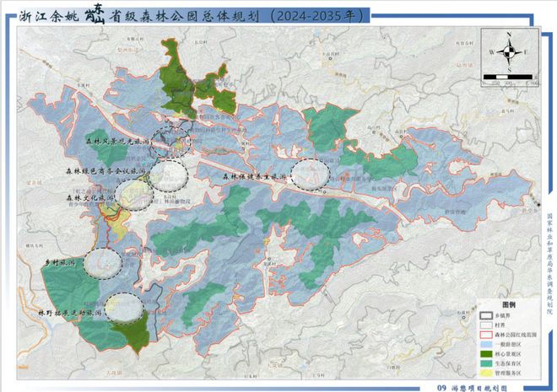Click the dashed ellipse beside 林野拓展运动旅游
The image size is (557, 392).
click(x=124, y=308)
